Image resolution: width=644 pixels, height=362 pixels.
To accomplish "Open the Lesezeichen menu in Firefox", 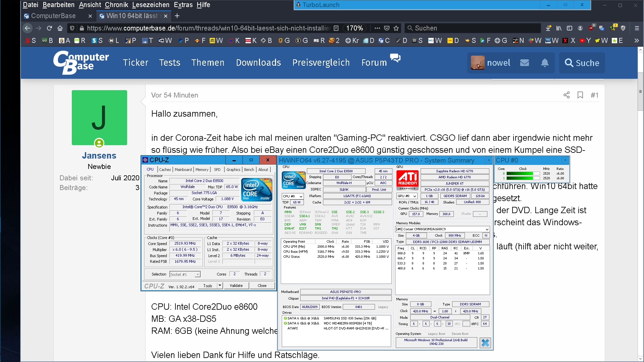I will point(151,5).
